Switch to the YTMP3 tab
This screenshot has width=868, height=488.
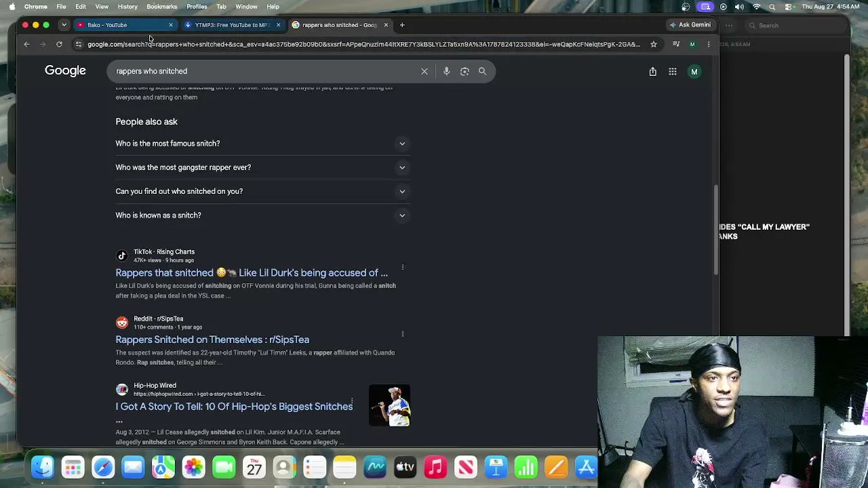[x=232, y=25]
